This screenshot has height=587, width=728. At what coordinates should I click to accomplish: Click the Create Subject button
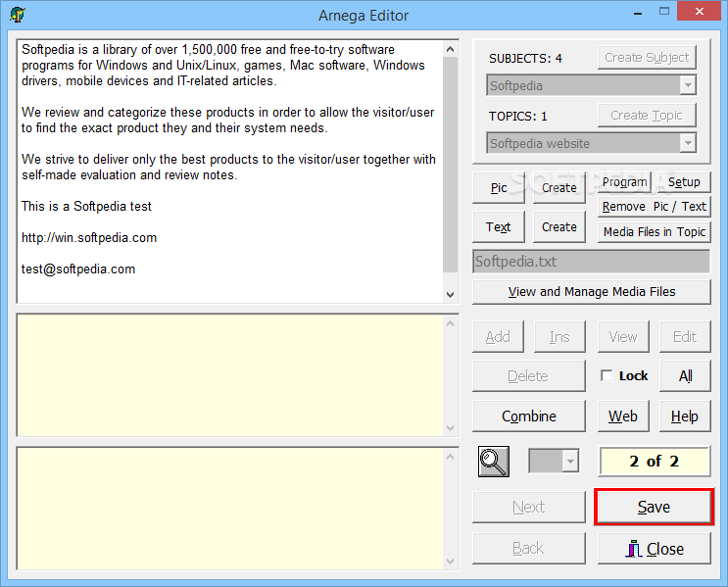click(x=647, y=57)
